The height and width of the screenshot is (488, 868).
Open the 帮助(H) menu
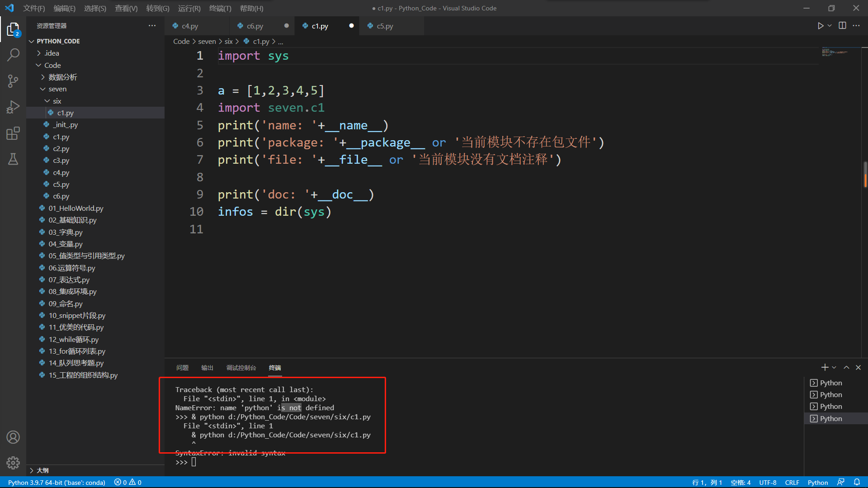[x=251, y=8]
